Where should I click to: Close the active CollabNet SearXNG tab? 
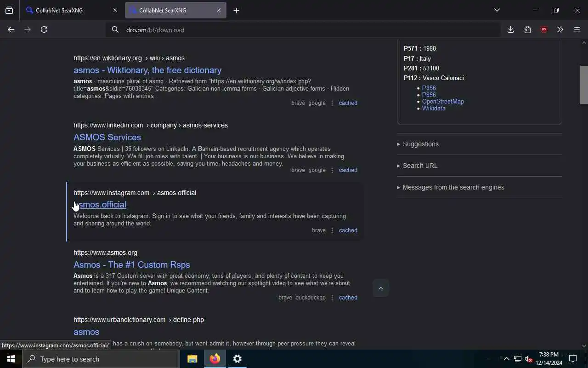(219, 10)
